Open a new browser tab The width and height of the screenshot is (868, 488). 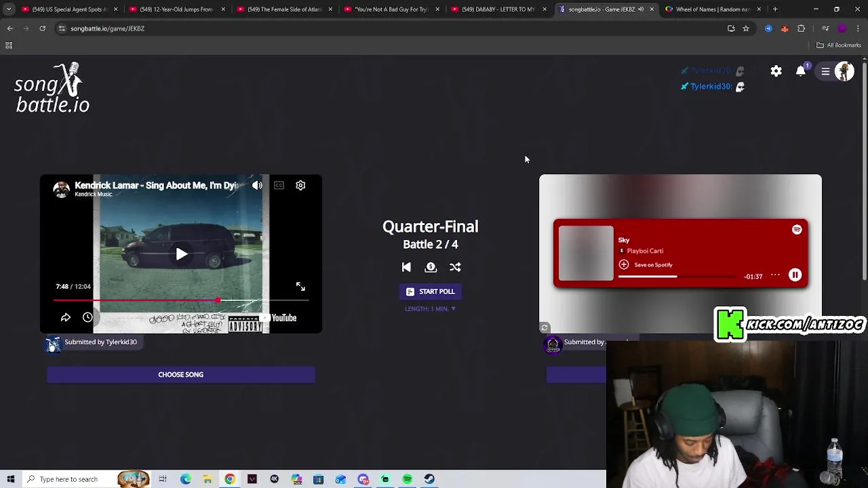tap(775, 9)
